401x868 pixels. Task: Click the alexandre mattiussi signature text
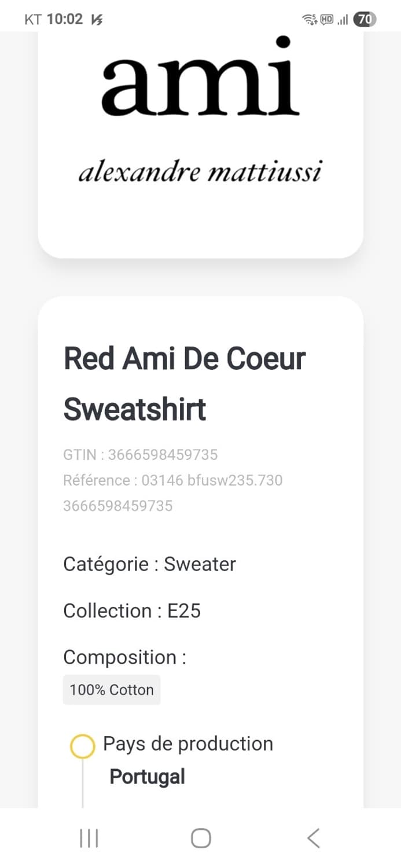200,172
